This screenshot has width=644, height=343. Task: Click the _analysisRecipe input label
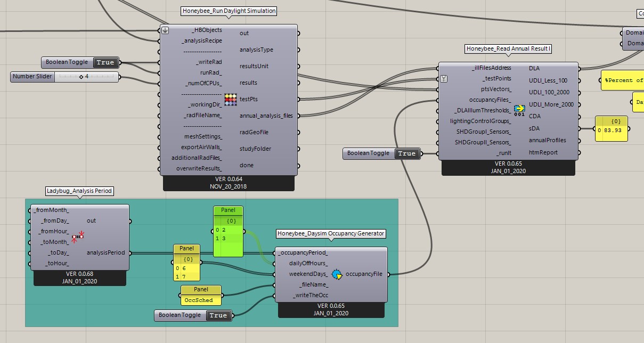pyautogui.click(x=202, y=40)
